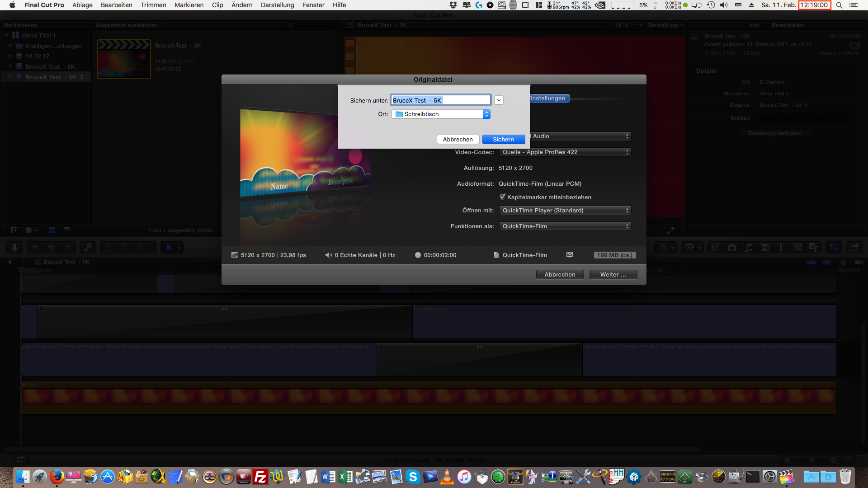Open the Titles browser T icon
Screen dimensions: 868x488
click(x=781, y=248)
